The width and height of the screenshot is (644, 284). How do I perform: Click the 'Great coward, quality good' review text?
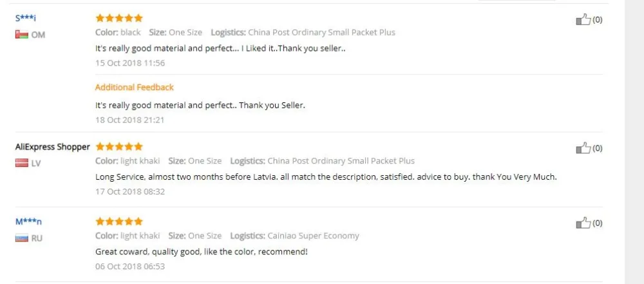click(x=201, y=252)
